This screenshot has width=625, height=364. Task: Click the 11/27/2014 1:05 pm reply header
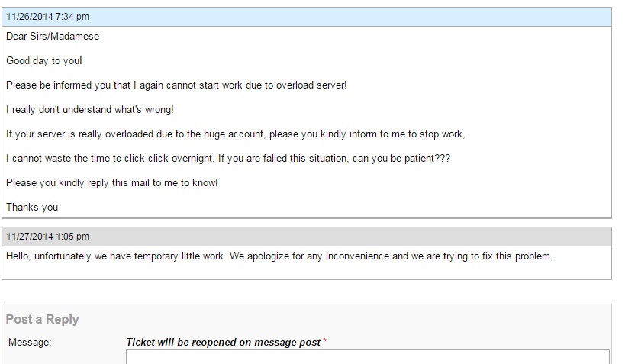47,237
